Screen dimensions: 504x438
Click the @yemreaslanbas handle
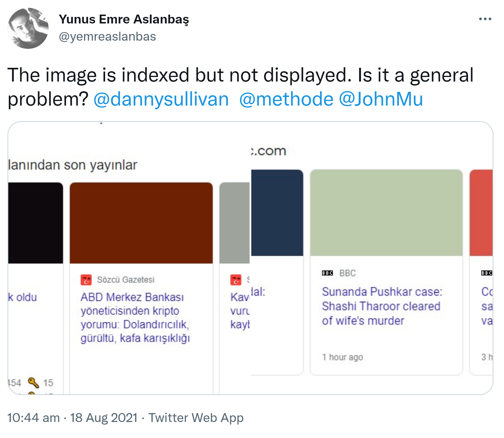tap(107, 37)
